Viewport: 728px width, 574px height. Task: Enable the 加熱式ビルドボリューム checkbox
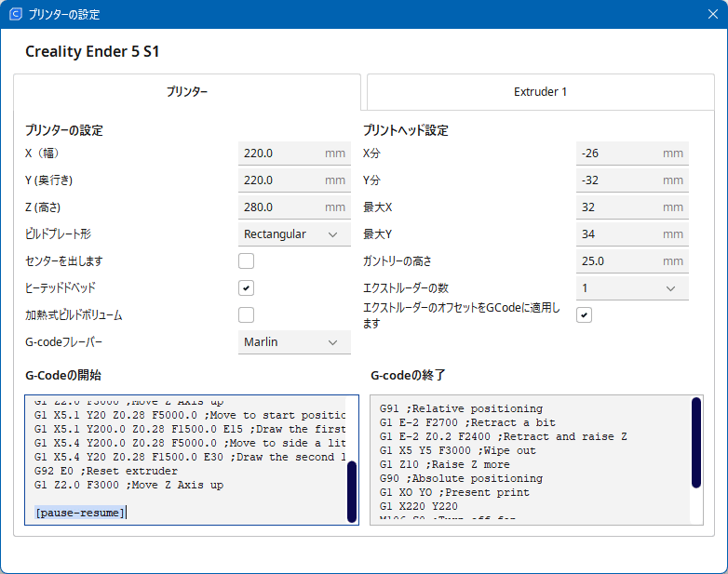coord(246,314)
